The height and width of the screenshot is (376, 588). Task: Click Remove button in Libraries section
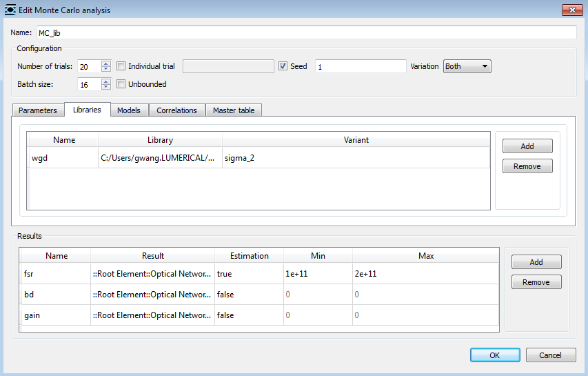coord(527,166)
